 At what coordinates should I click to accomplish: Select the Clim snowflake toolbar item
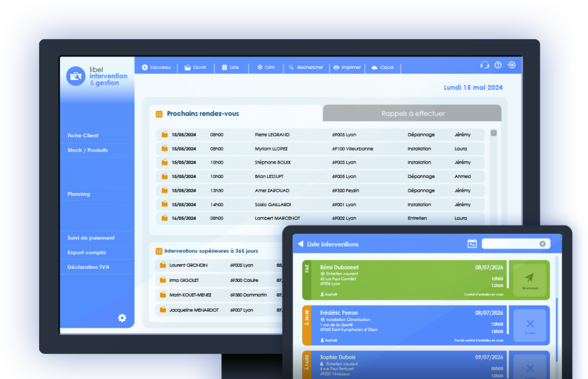[x=266, y=68]
